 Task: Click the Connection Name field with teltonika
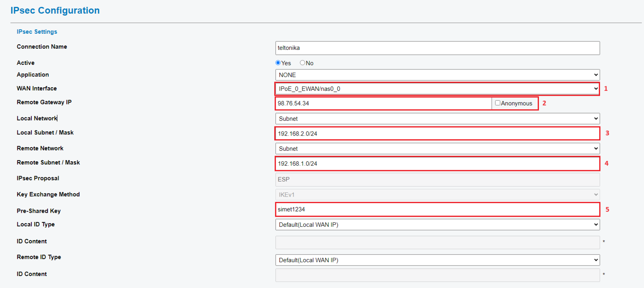(437, 48)
